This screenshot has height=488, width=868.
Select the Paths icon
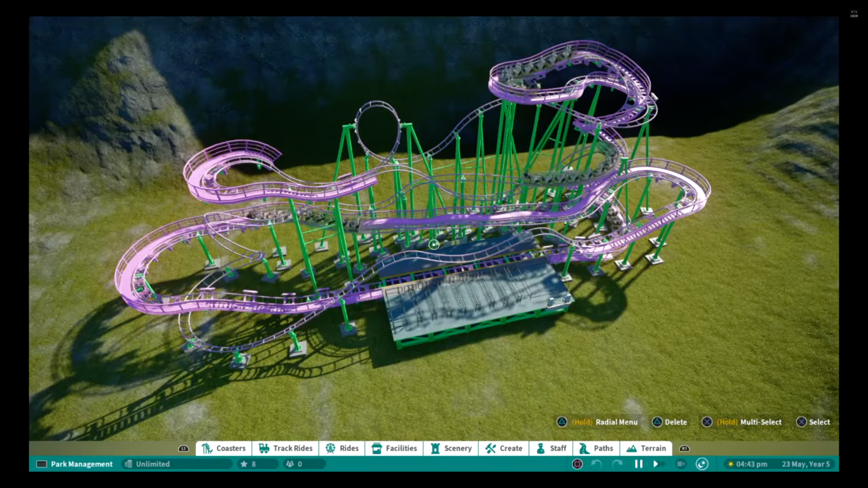[584, 448]
